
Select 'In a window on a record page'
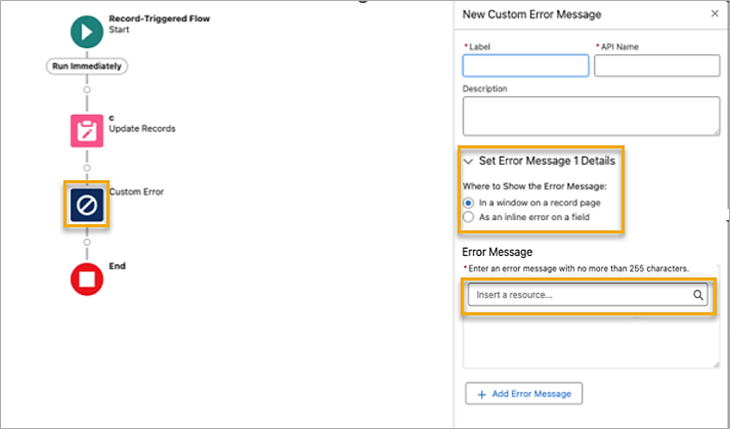[x=468, y=202]
